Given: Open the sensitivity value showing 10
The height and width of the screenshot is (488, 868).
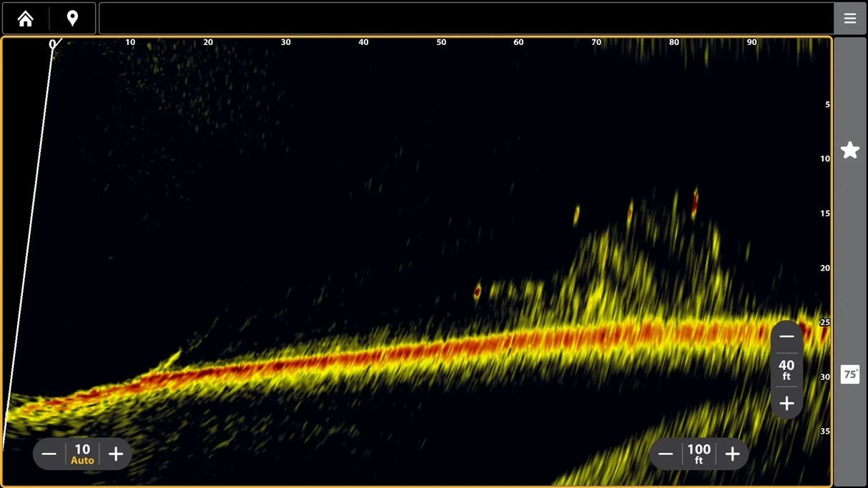Looking at the screenshot, I should pyautogui.click(x=82, y=448).
